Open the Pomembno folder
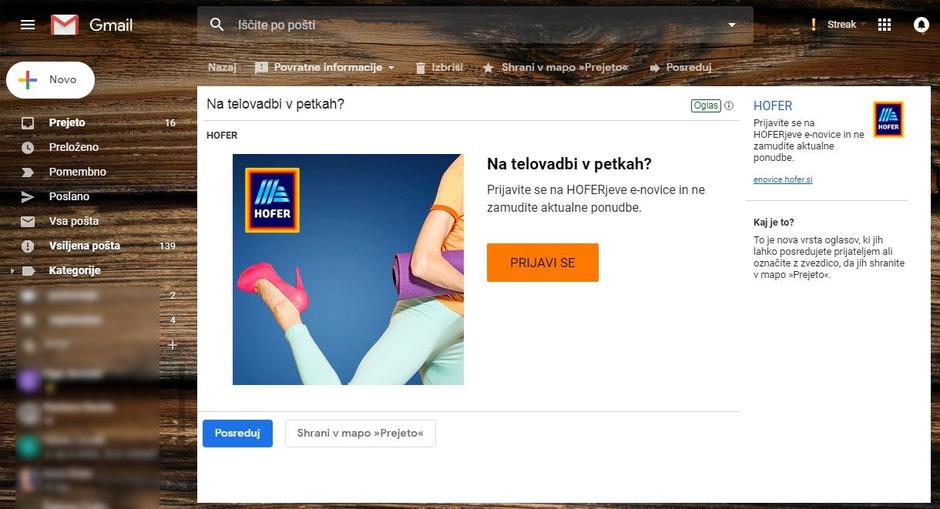Viewport: 940px width, 509px height. click(x=77, y=171)
